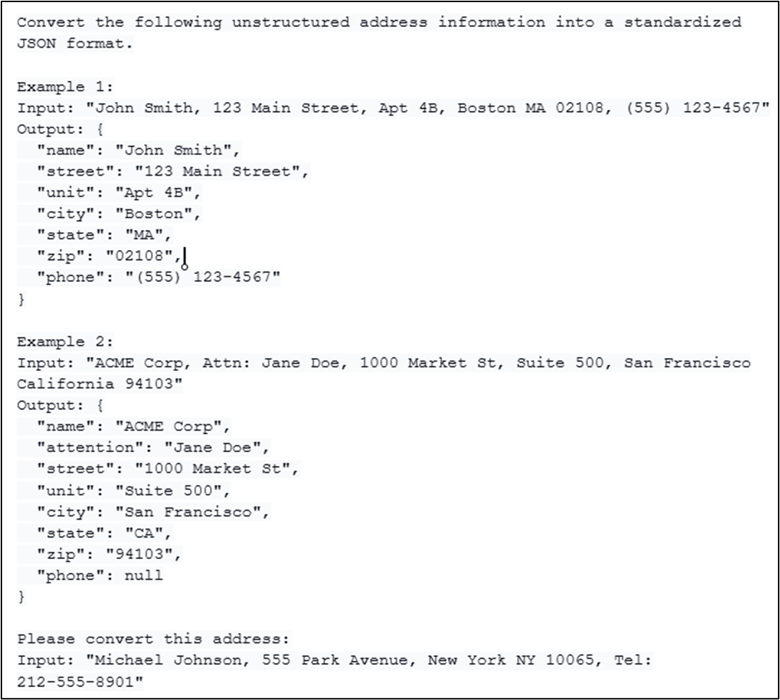The width and height of the screenshot is (780, 700).
Task: Click the phone number 212-555-8901
Action: (x=76, y=681)
